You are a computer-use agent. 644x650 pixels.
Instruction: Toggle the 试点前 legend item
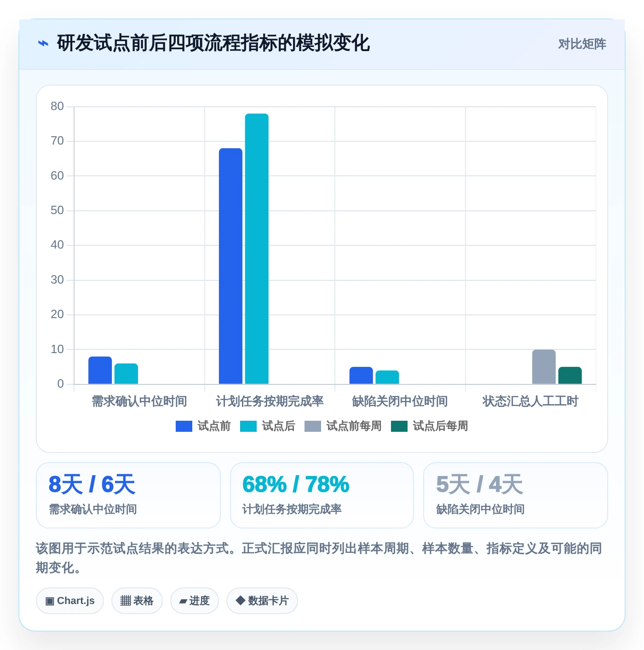[203, 426]
